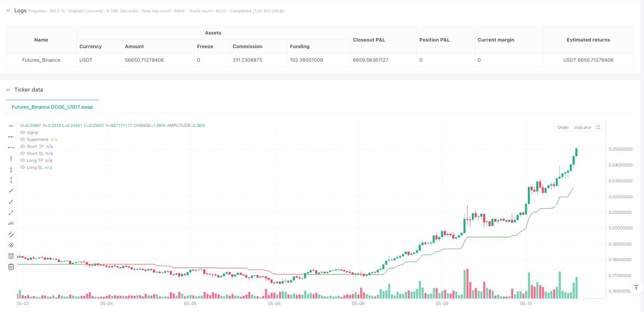The width and height of the screenshot is (644, 312).
Task: Click the OHLC readout line above the legend
Action: 113,126
